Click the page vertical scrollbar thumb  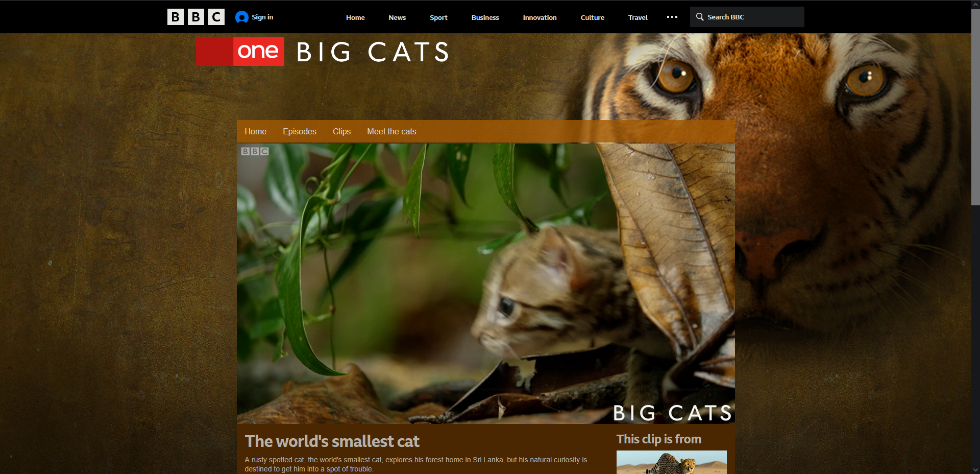point(975,107)
